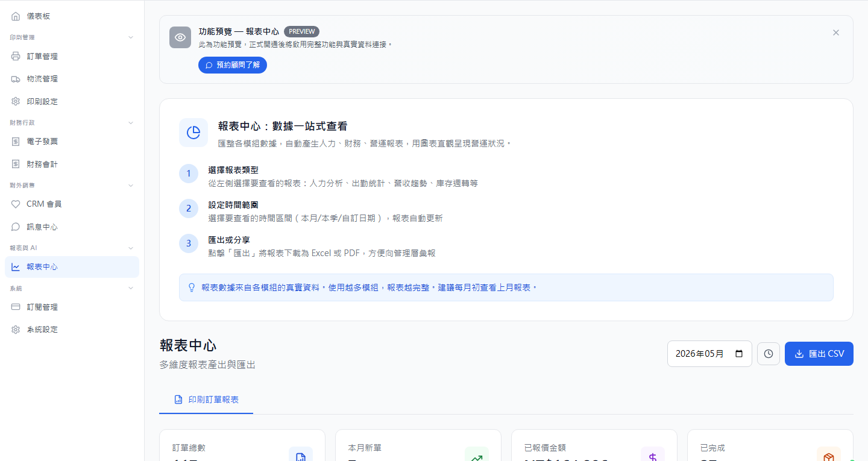Collapse the 印刷管理 sidebar section
This screenshot has height=461, width=868.
pos(131,37)
